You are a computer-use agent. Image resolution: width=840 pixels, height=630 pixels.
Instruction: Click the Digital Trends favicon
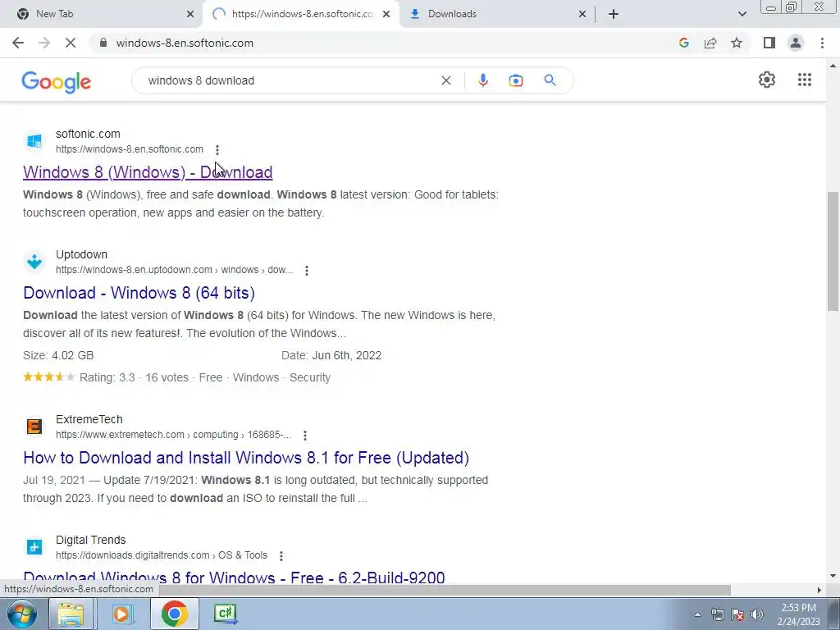click(x=34, y=547)
